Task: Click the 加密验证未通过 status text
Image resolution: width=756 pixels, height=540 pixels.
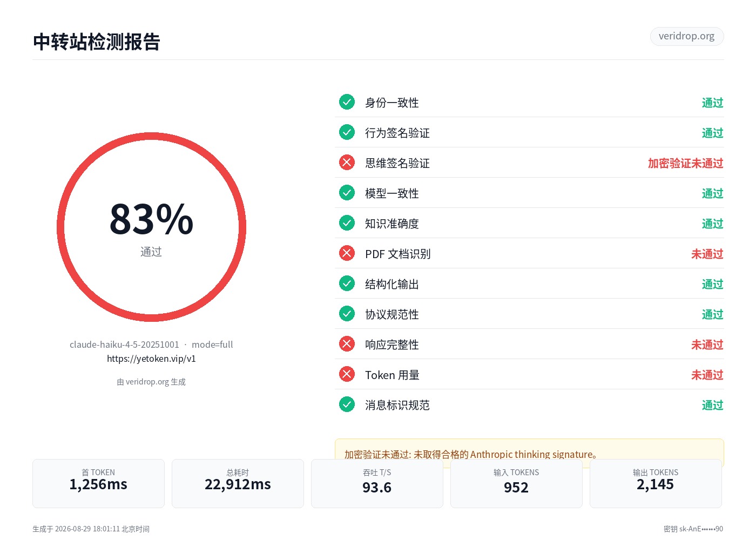Action: tap(685, 163)
